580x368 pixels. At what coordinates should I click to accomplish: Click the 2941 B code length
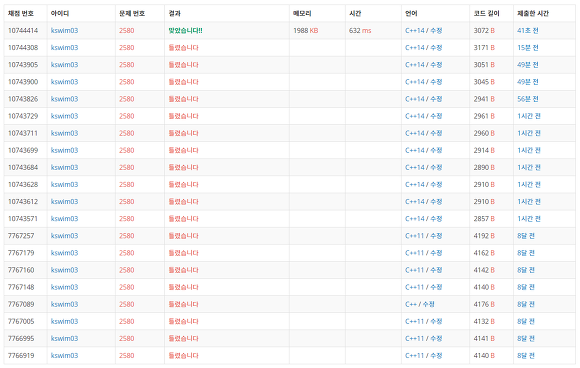pos(484,99)
